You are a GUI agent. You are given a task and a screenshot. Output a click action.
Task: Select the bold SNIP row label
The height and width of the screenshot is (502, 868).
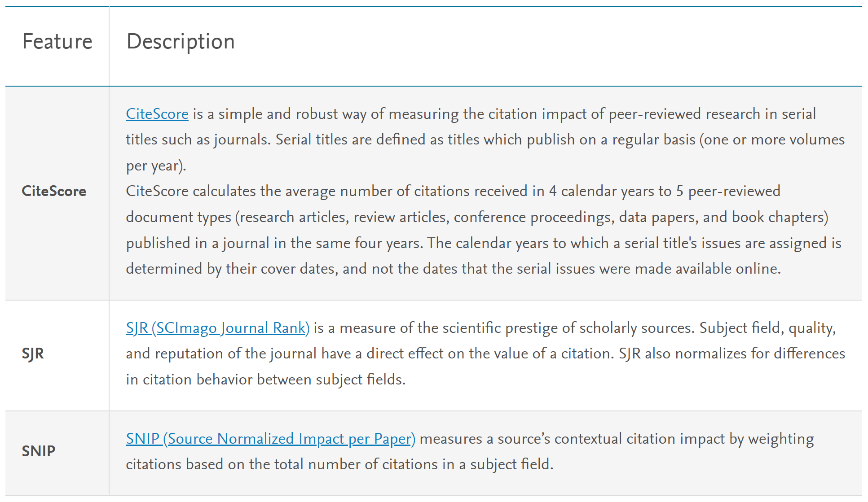tap(39, 451)
